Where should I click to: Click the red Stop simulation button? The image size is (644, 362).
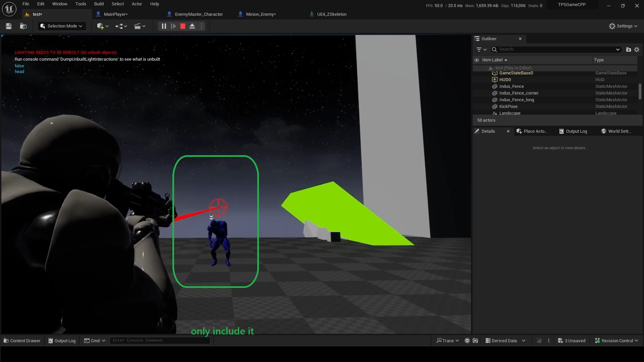pyautogui.click(x=183, y=26)
